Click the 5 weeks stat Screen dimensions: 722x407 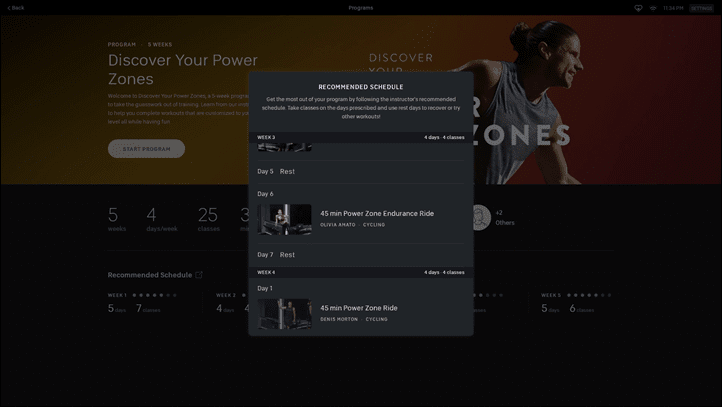pyautogui.click(x=116, y=219)
